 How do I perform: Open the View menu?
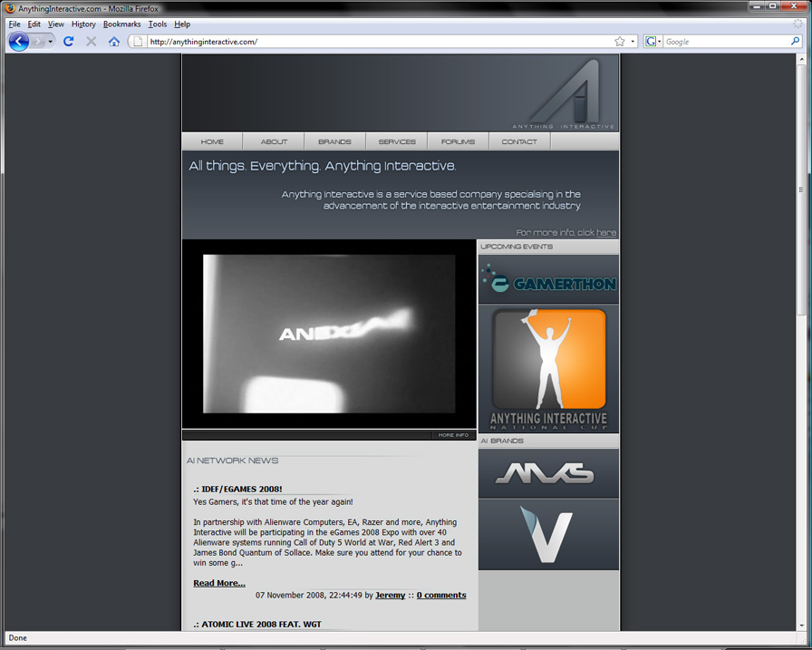[56, 24]
